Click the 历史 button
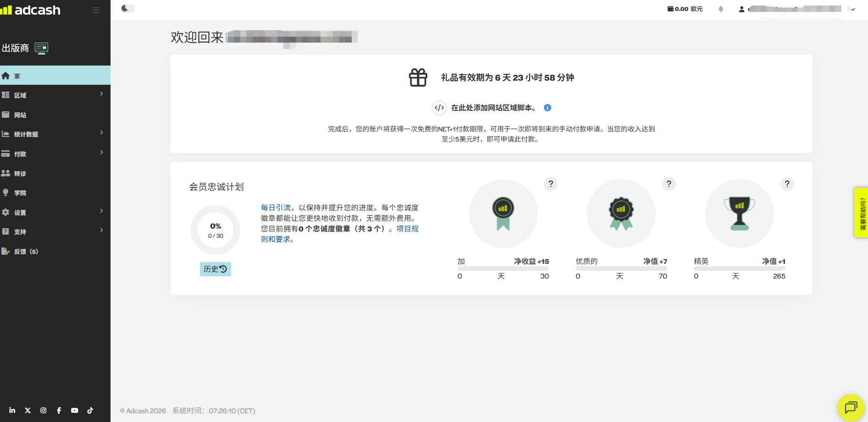Viewport: 868px width, 422px height. tap(215, 269)
